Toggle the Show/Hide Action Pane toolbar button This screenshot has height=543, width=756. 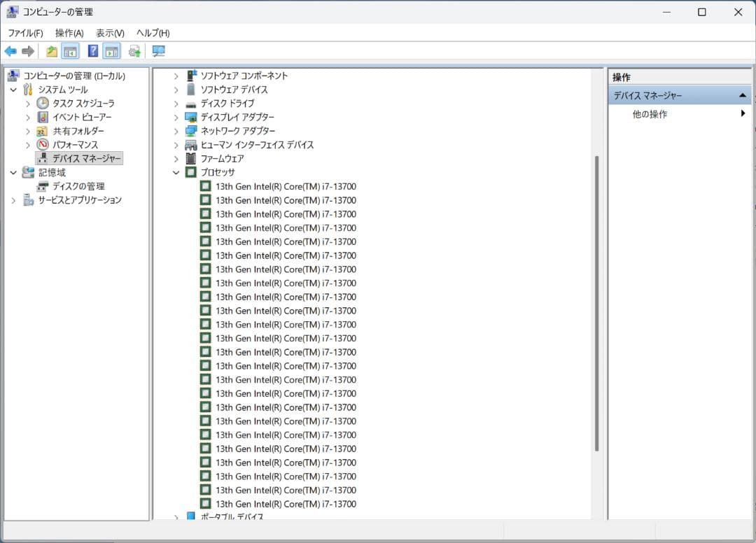[x=112, y=51]
